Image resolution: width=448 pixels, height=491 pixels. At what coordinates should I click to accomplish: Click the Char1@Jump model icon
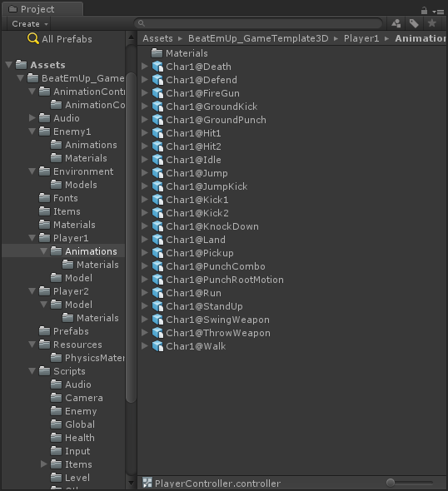point(157,173)
